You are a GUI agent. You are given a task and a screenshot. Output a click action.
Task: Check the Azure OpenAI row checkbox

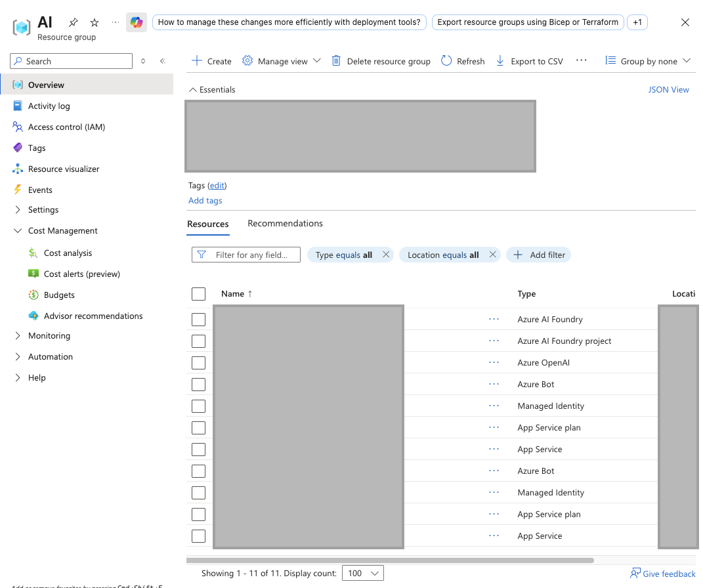coord(199,363)
